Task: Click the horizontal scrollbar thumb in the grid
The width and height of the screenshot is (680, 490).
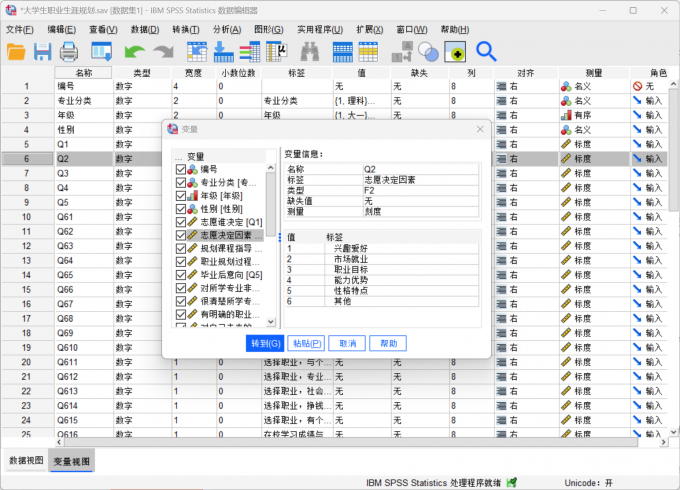Action: click(351, 442)
